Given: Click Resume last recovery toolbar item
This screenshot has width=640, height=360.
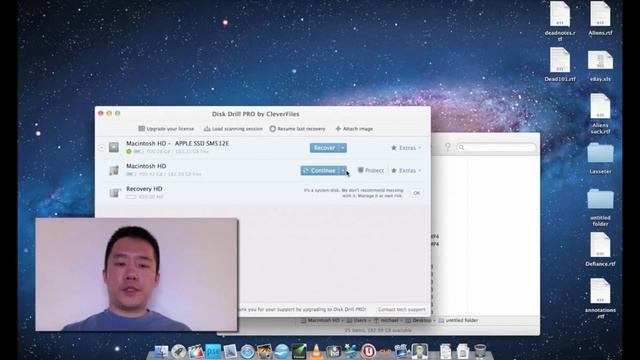Looking at the screenshot, I should click(297, 129).
